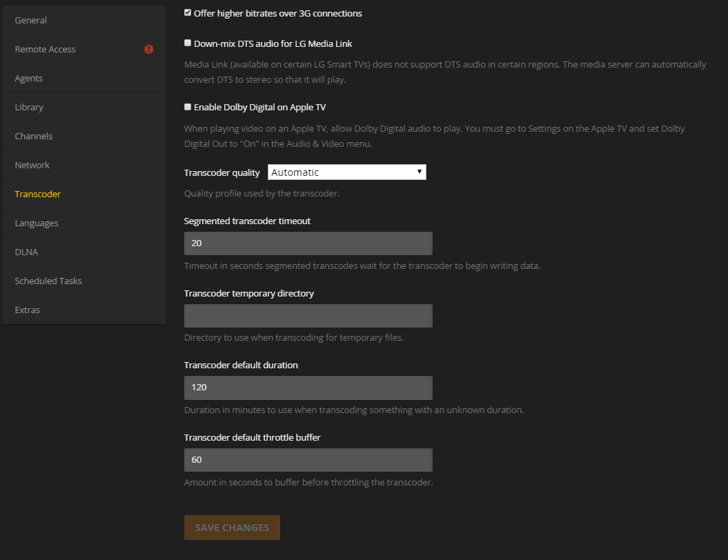Toggle Offer higher bitrates over 3G checkbox

[x=188, y=13]
